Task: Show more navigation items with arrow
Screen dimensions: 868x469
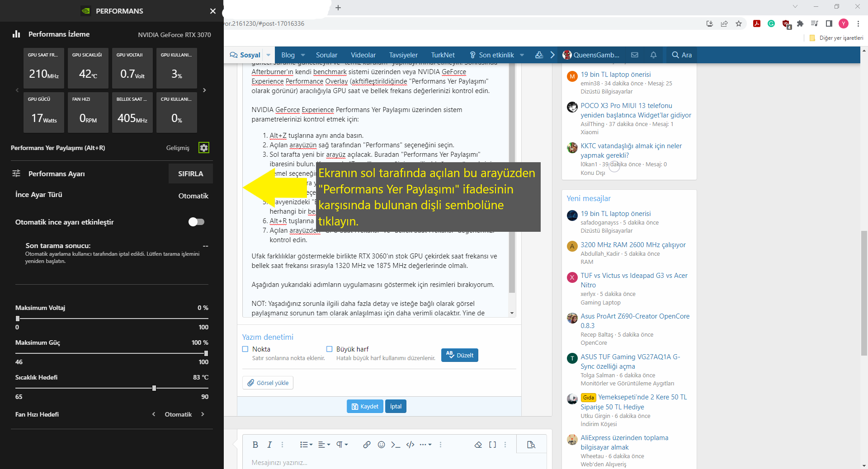Action: [552, 55]
